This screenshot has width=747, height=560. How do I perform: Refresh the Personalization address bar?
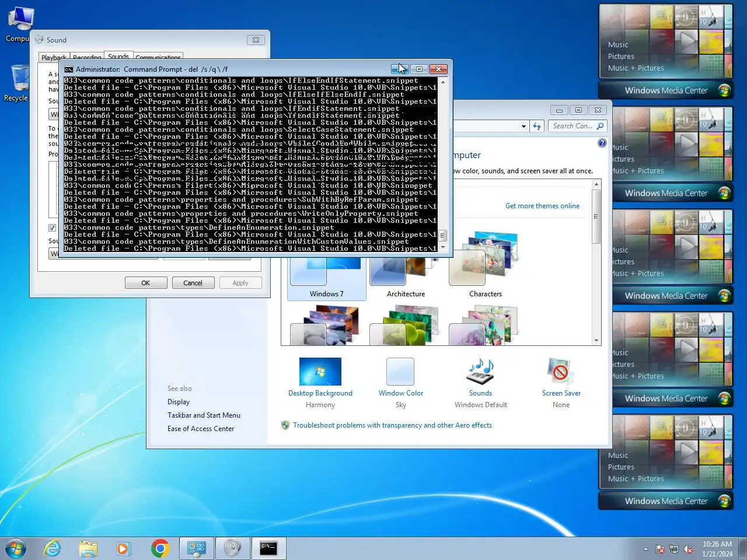point(537,126)
